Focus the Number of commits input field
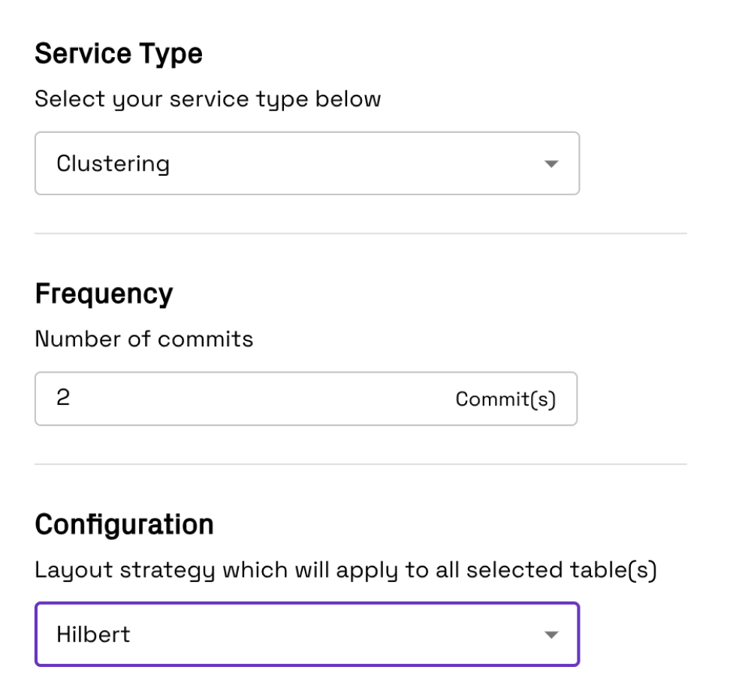 pos(306,398)
